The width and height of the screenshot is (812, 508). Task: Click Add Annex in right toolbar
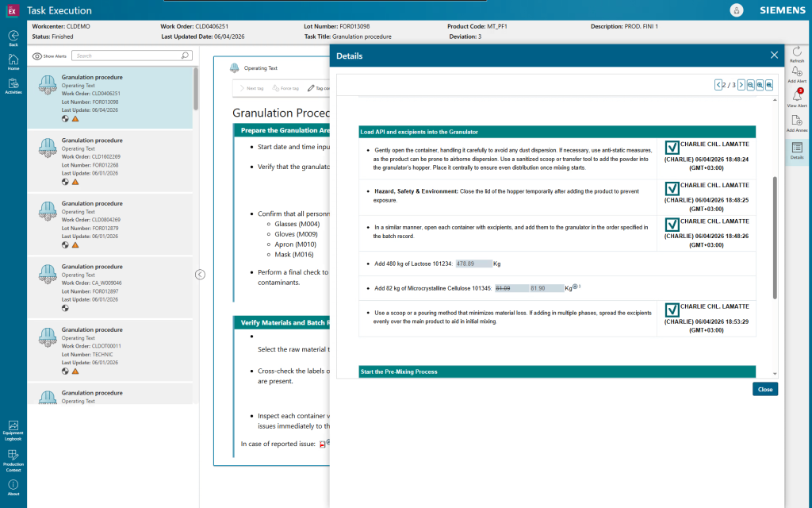[x=797, y=124]
